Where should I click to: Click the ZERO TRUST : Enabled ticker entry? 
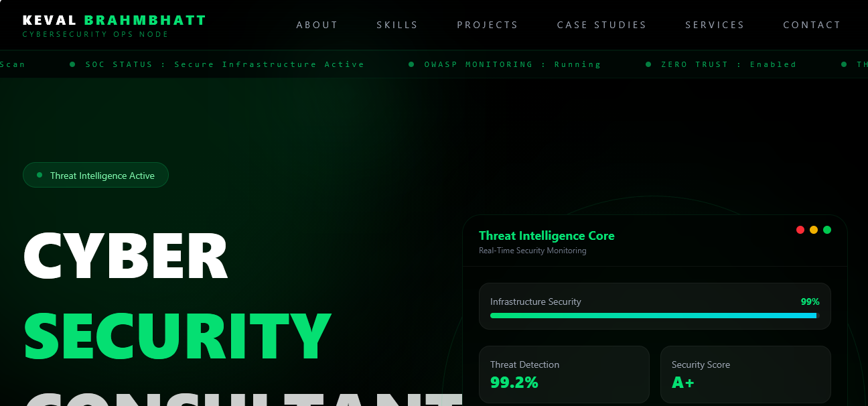point(729,64)
